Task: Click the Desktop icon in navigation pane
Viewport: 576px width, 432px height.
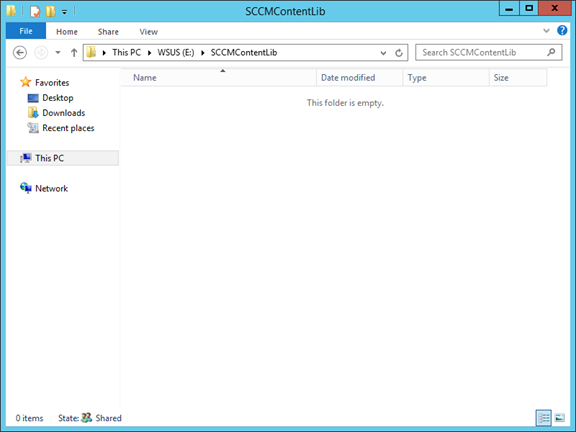Action: [x=33, y=98]
